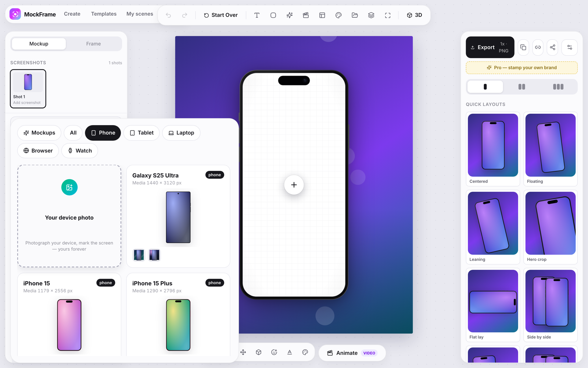The image size is (588, 368).
Task: Select the three devices layout toggle
Action: 558,87
